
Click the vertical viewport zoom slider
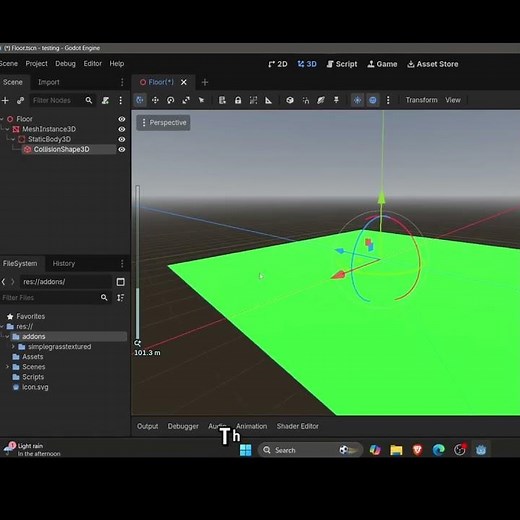tap(138, 262)
